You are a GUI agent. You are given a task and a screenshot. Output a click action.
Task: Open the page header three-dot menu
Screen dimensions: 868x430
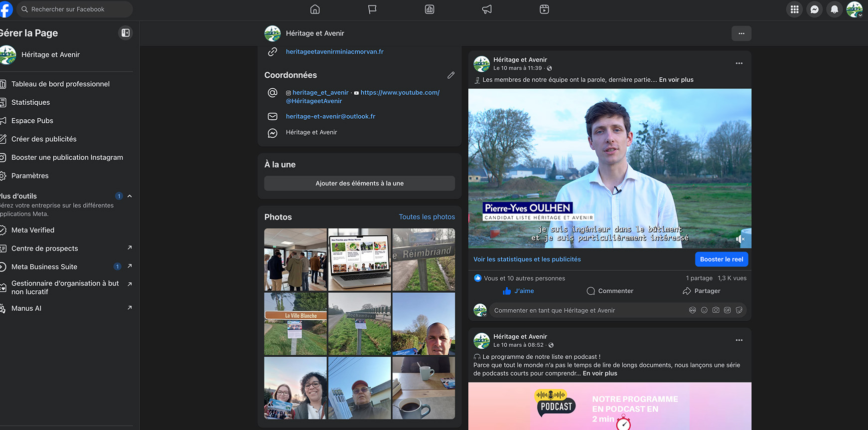741,33
